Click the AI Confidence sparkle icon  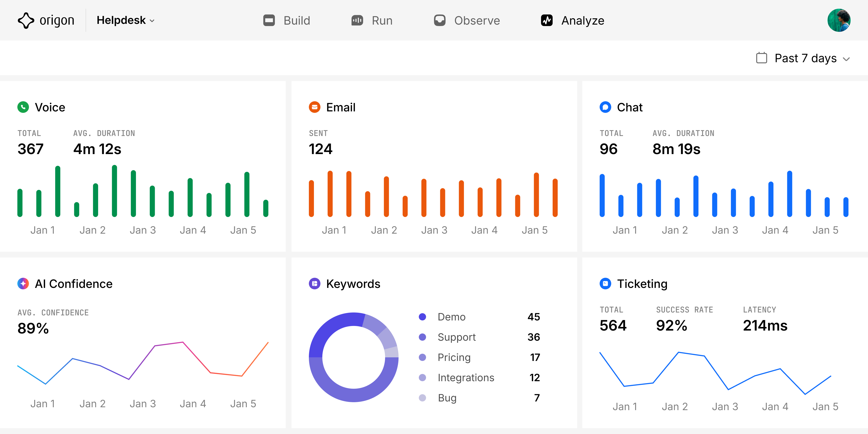point(23,284)
